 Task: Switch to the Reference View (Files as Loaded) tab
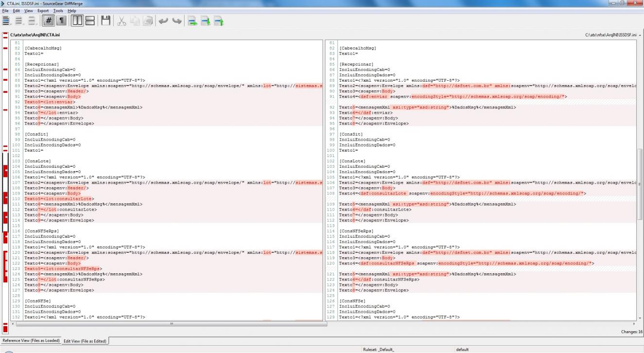tap(31, 341)
